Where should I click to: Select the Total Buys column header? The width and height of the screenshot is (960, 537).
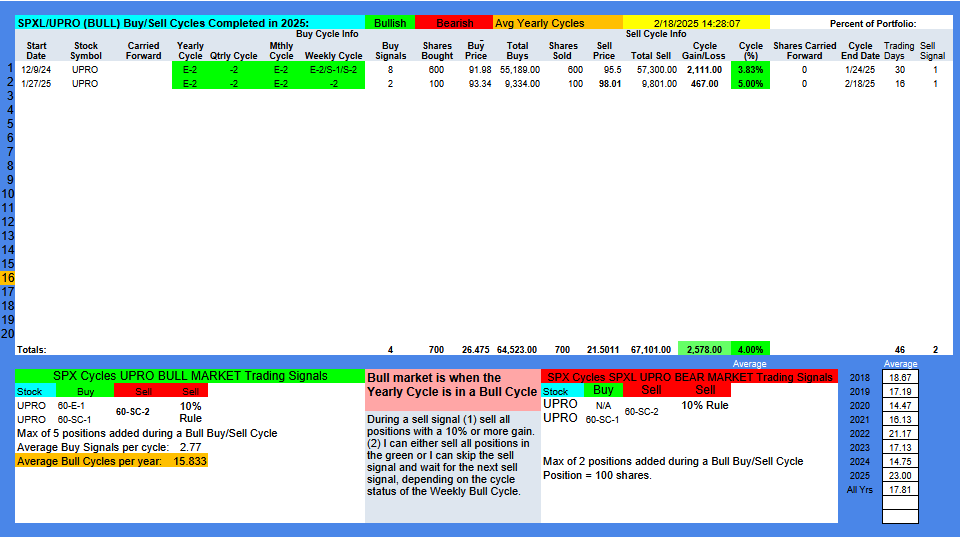(x=517, y=50)
